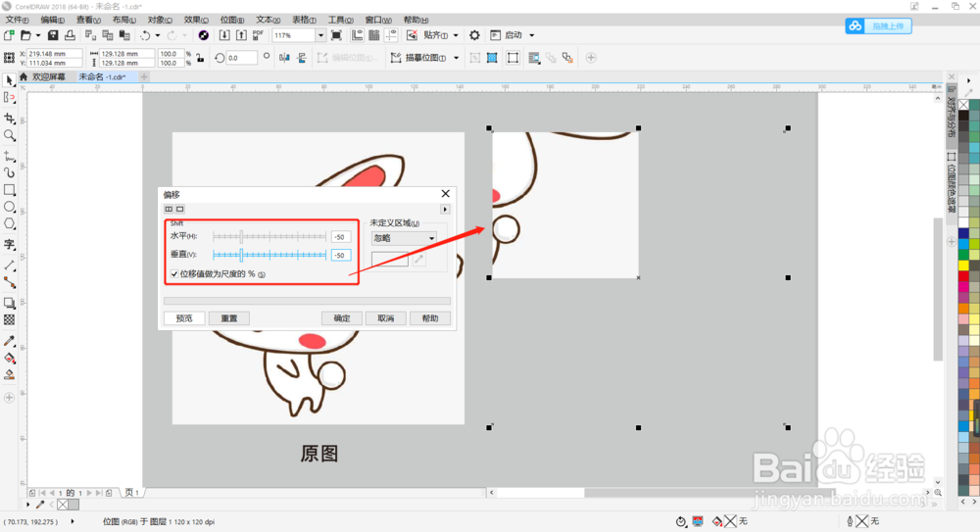Click the 帮助 help button in dialog
The height and width of the screenshot is (532, 980).
tap(430, 318)
